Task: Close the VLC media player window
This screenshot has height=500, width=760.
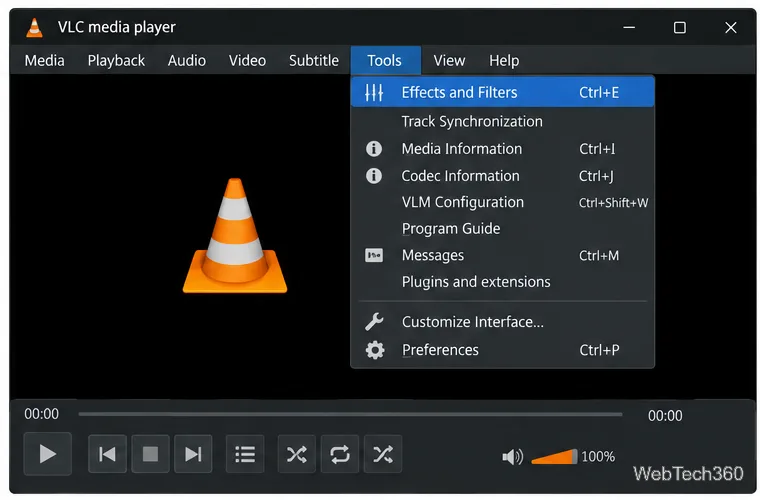Action: click(731, 27)
